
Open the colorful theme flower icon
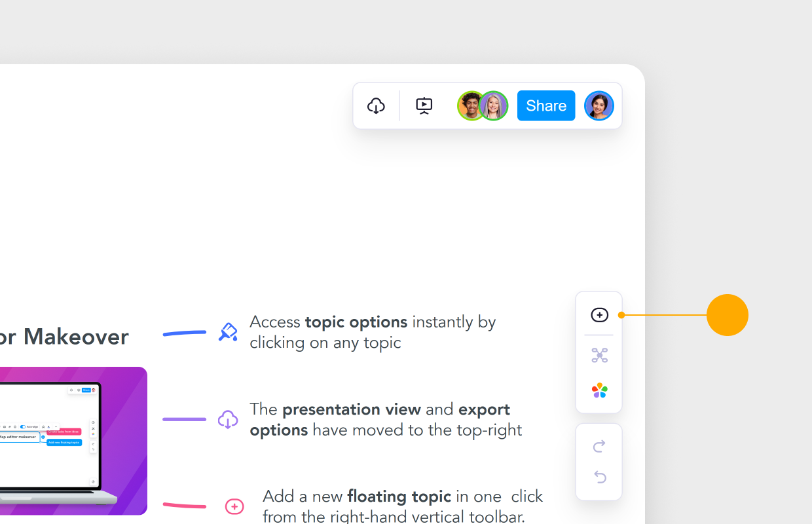(x=599, y=391)
